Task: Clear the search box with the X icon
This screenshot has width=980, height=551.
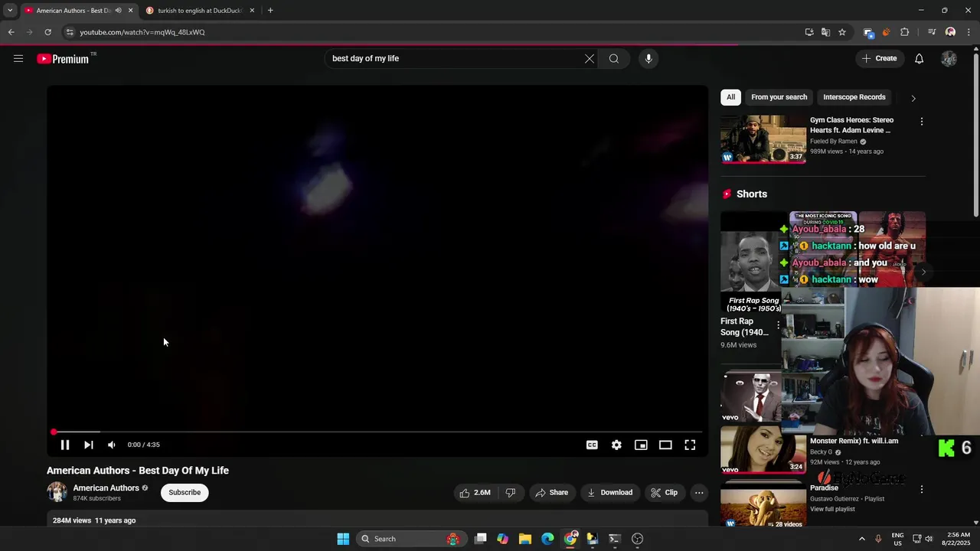Action: click(x=590, y=58)
